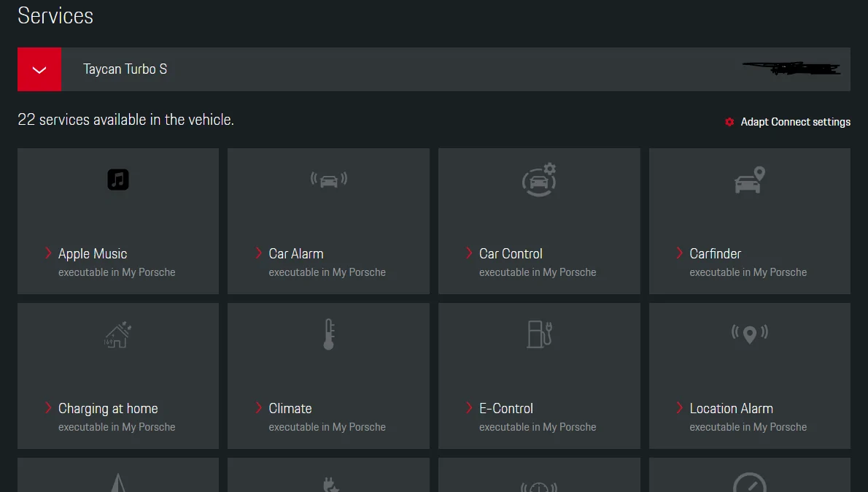Click the red chevron beside Charging at home
The width and height of the screenshot is (868, 492).
pyautogui.click(x=48, y=408)
